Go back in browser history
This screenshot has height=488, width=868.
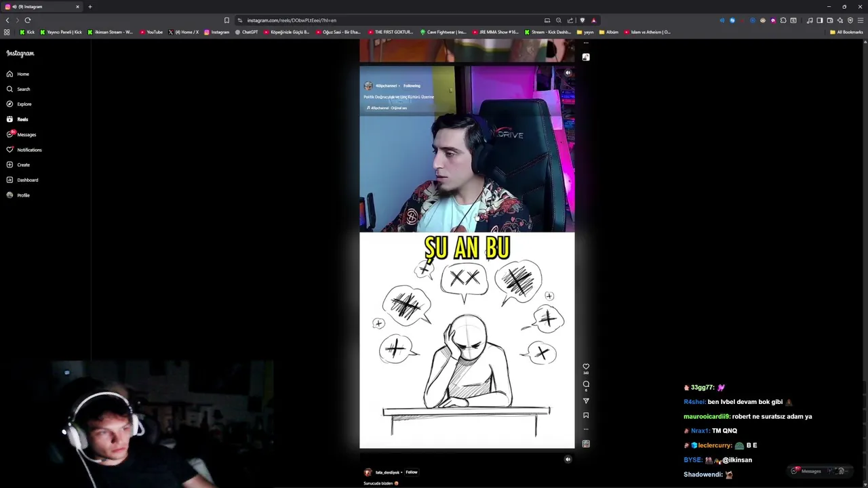coord(7,20)
